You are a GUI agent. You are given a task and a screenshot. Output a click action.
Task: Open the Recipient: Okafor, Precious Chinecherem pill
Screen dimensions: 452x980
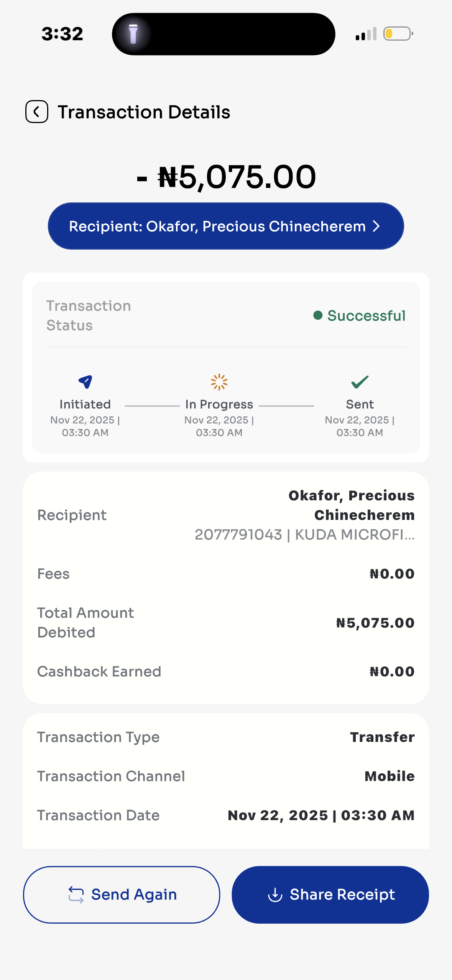(217, 226)
